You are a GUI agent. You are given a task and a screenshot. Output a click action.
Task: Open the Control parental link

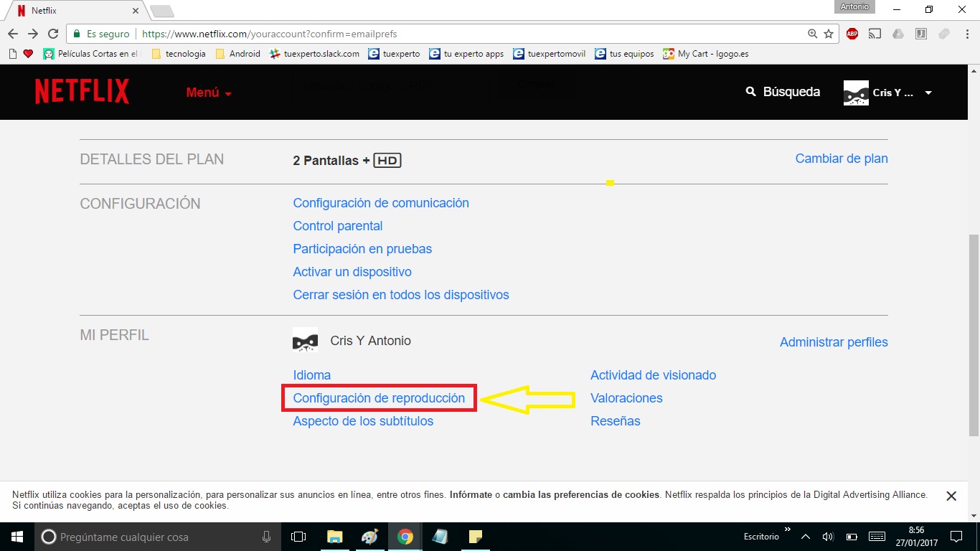coord(337,226)
